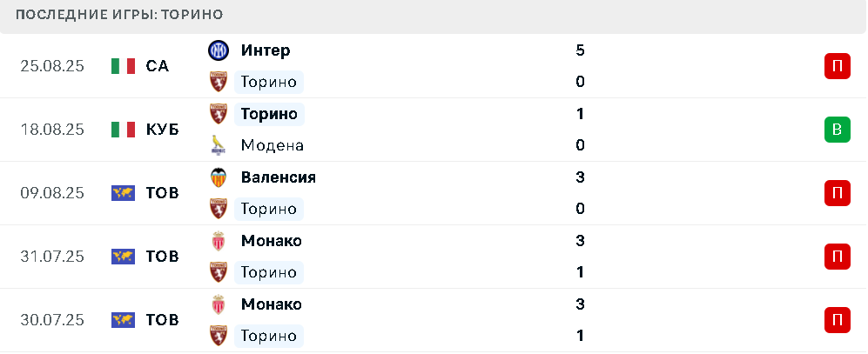This screenshot has width=868, height=354.
Task: Open the ТОВ competition on 31.07.25
Action: point(162,256)
